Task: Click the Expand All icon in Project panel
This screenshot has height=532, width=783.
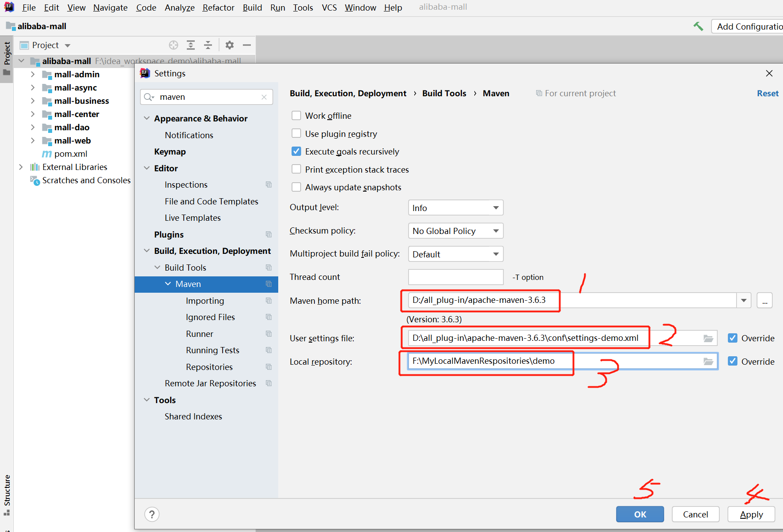Action: coord(191,45)
